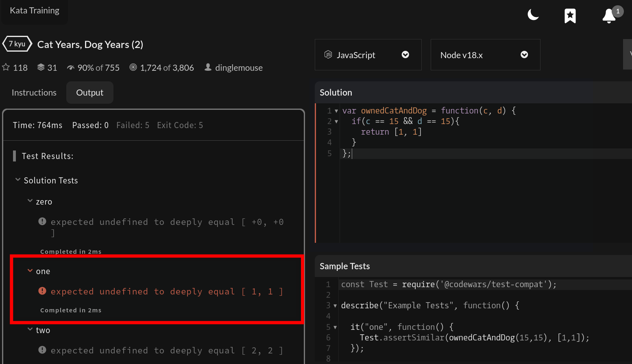The image size is (632, 364).
Task: Fold solution code at line 1
Action: (336, 111)
